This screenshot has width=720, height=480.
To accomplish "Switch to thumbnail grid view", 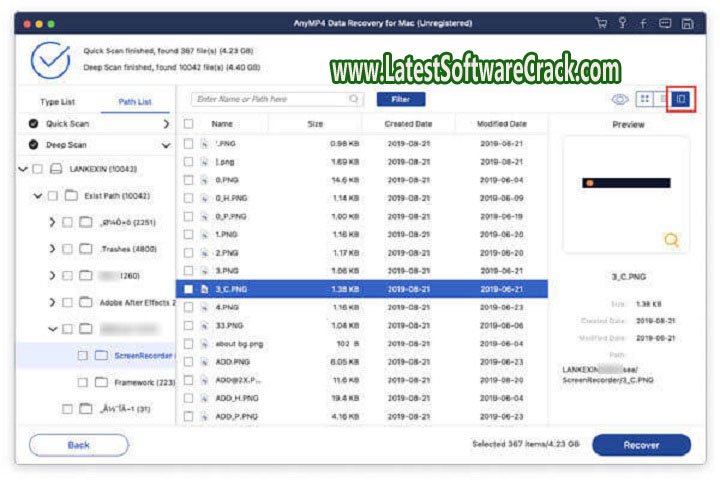I will 644,99.
